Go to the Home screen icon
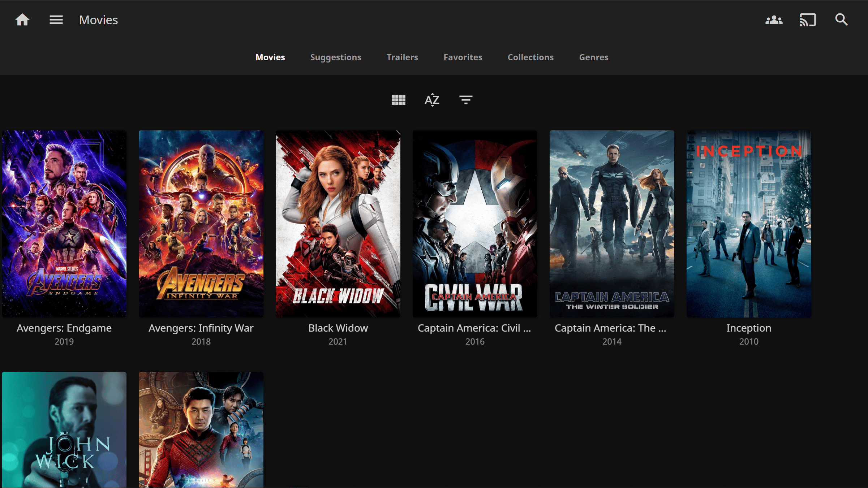This screenshot has width=868, height=488. click(x=22, y=20)
